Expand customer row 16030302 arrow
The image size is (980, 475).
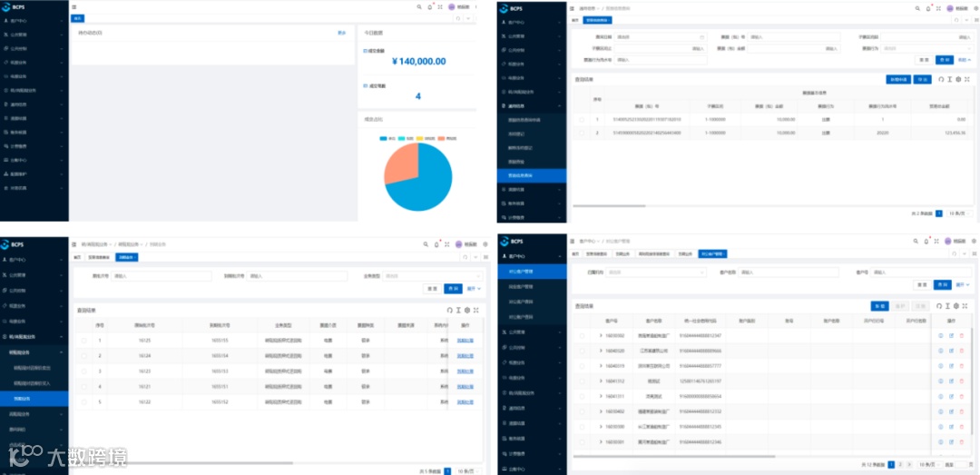[x=601, y=336]
